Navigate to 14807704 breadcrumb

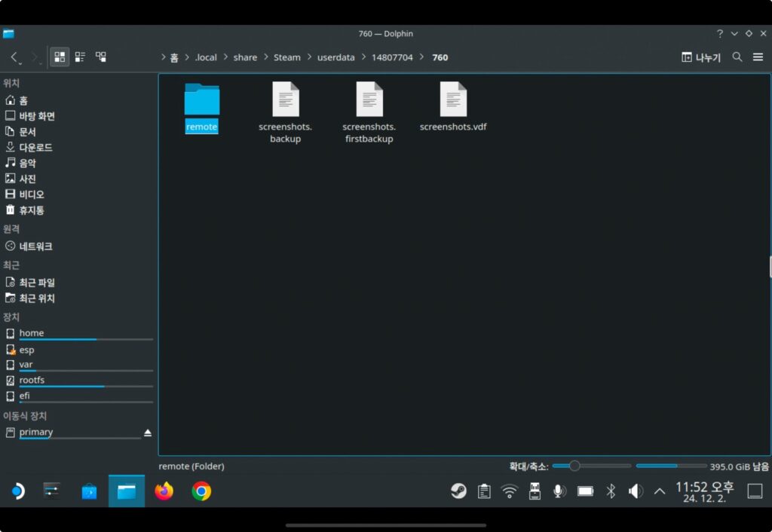point(392,57)
